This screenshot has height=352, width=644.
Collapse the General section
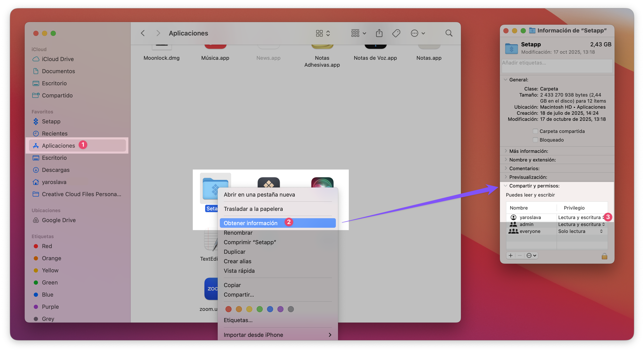click(x=506, y=80)
